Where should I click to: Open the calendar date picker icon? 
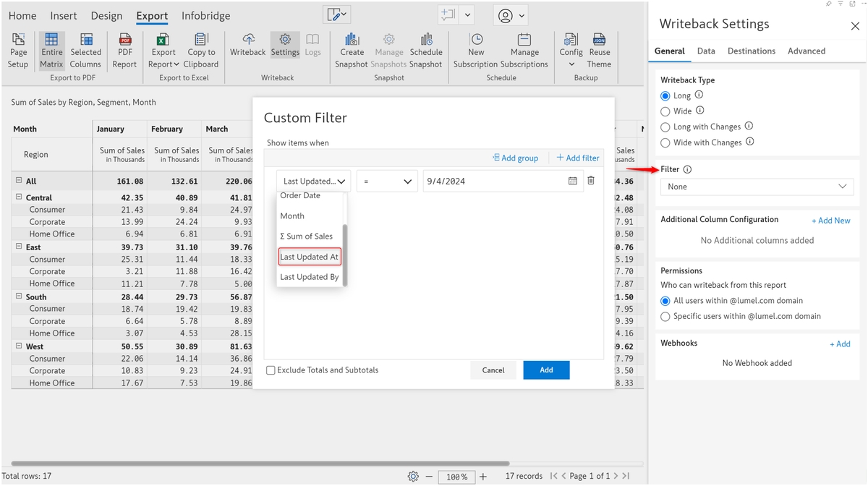(573, 181)
